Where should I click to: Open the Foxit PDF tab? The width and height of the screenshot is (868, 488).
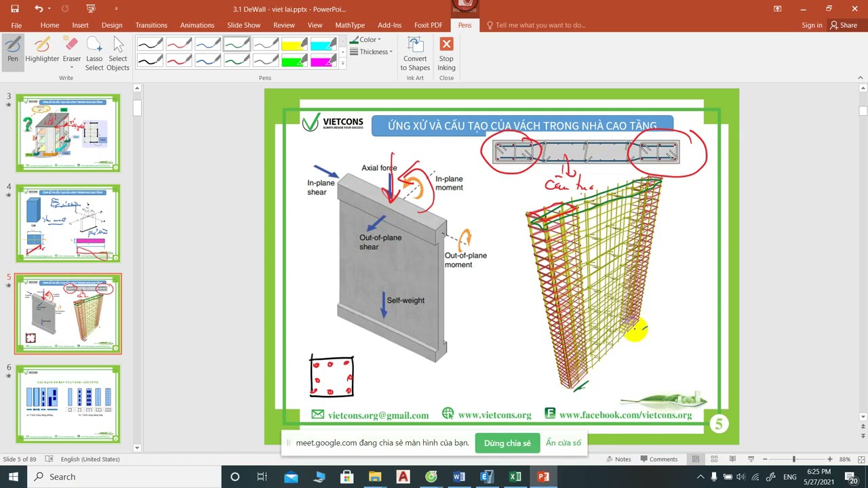[429, 25]
